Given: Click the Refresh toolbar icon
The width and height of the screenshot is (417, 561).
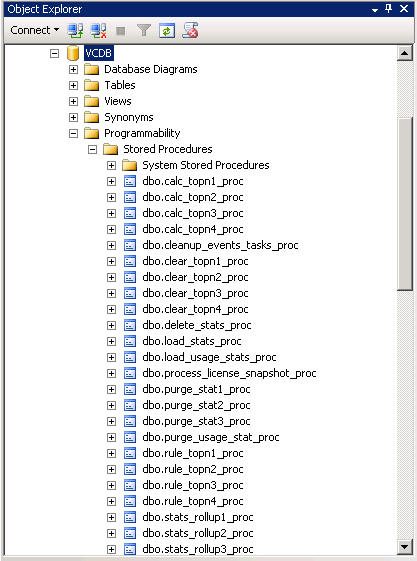Looking at the screenshot, I should [167, 31].
